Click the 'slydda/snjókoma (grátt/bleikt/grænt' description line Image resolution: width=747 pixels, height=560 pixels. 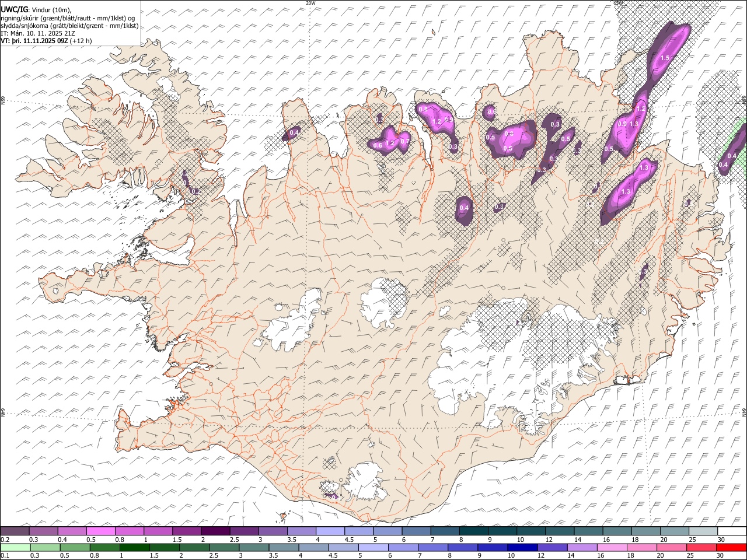[x=69, y=26]
